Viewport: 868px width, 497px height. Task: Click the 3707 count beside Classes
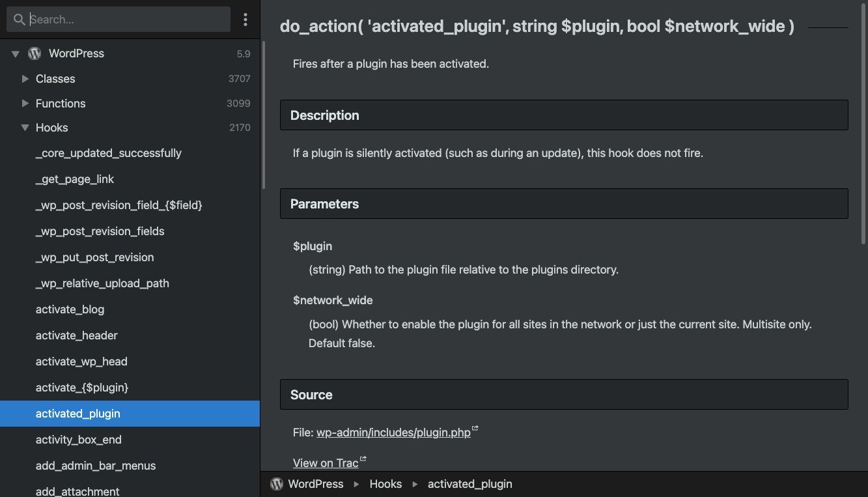click(239, 79)
